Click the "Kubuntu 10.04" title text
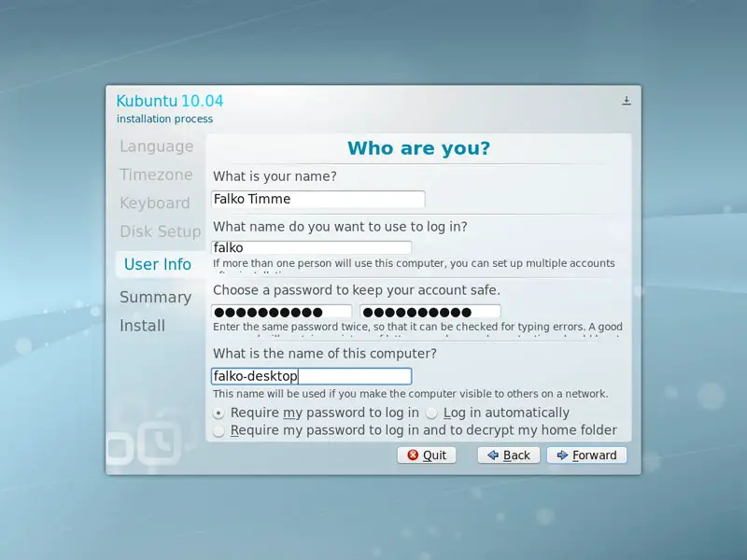 pos(170,101)
